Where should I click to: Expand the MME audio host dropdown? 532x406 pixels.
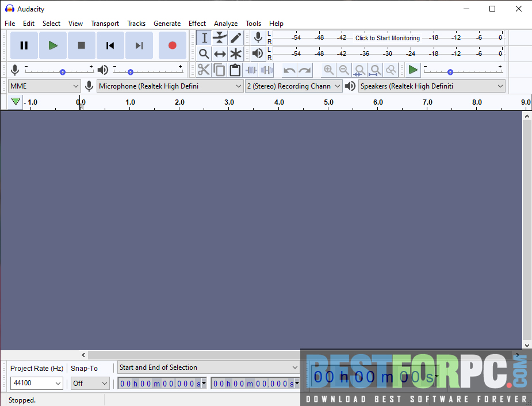click(44, 86)
